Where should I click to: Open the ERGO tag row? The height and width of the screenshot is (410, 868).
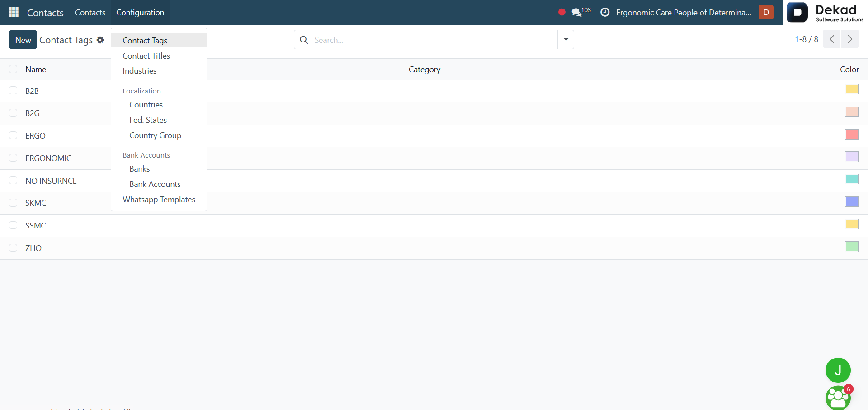[x=434, y=136]
